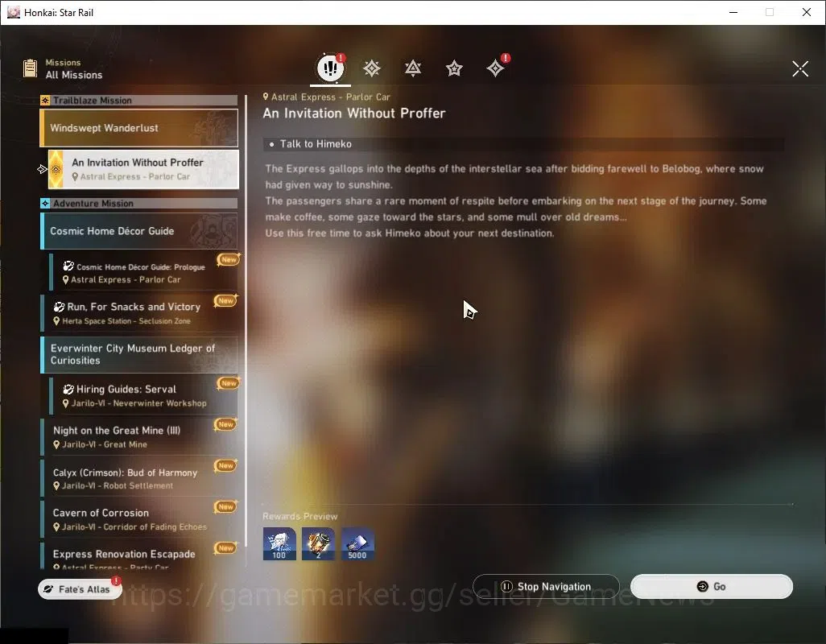Click the pin for Jarilo-VI - Neverwinter Workshop

coord(65,403)
